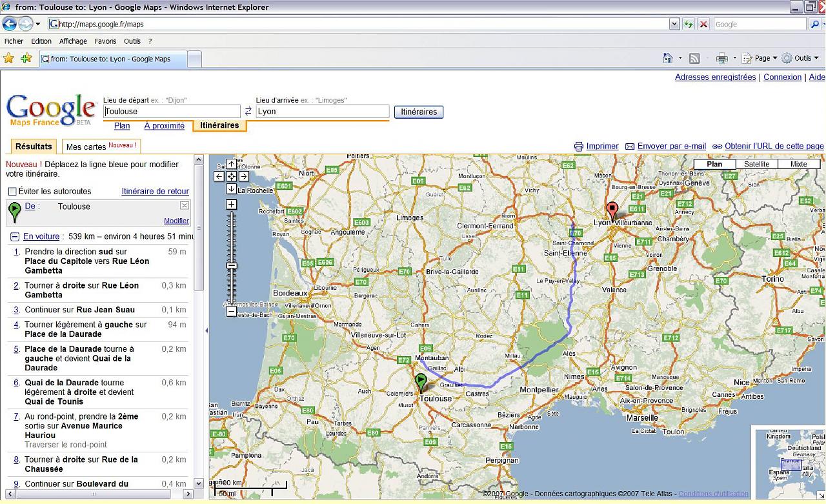Refresh the page with the green arrows
Screen dimensions: 826x504
pyautogui.click(x=689, y=25)
